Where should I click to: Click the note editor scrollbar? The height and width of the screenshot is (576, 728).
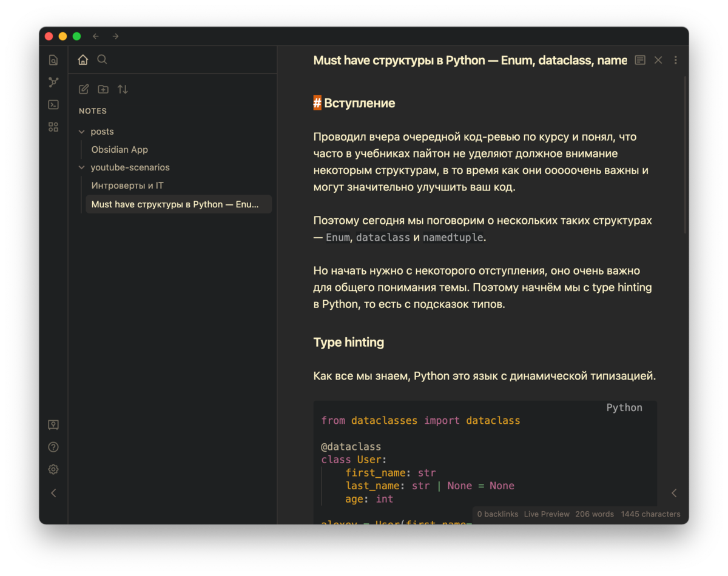686,155
